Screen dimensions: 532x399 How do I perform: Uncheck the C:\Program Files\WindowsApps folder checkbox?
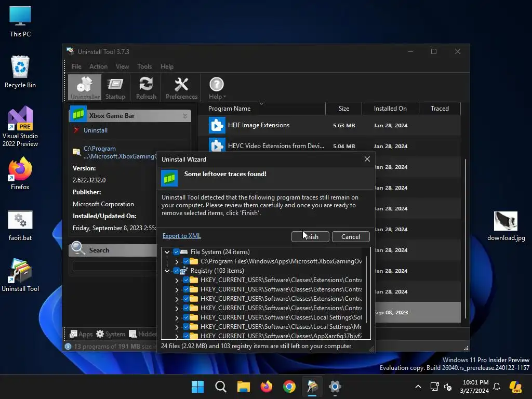pos(186,261)
